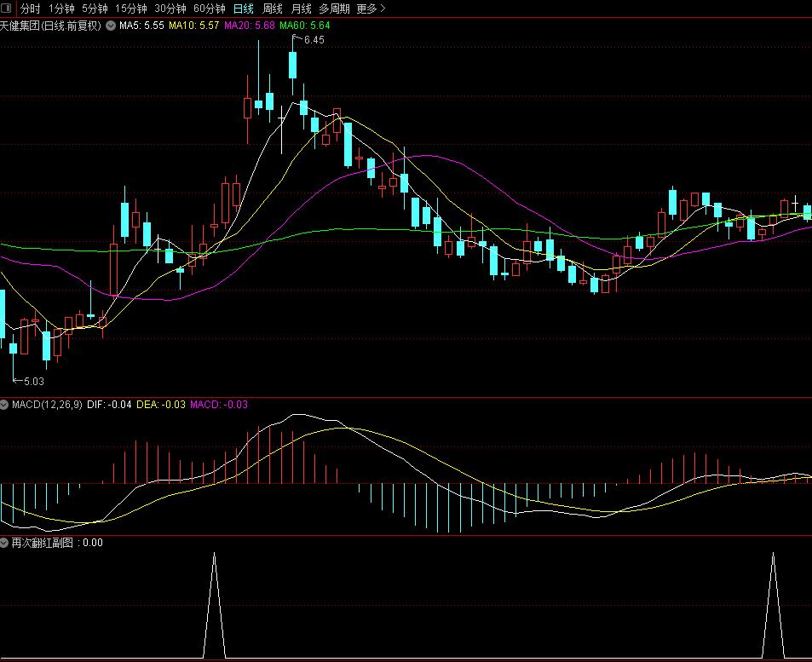
Task: Click the panel layout icon at top-left
Action: (x=8, y=9)
